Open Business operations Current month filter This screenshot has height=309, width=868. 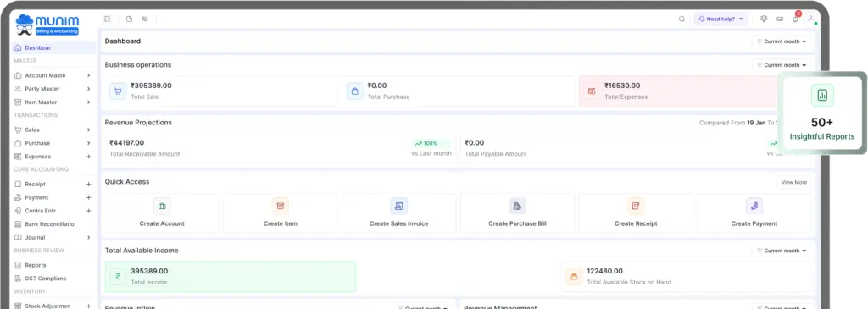point(782,64)
